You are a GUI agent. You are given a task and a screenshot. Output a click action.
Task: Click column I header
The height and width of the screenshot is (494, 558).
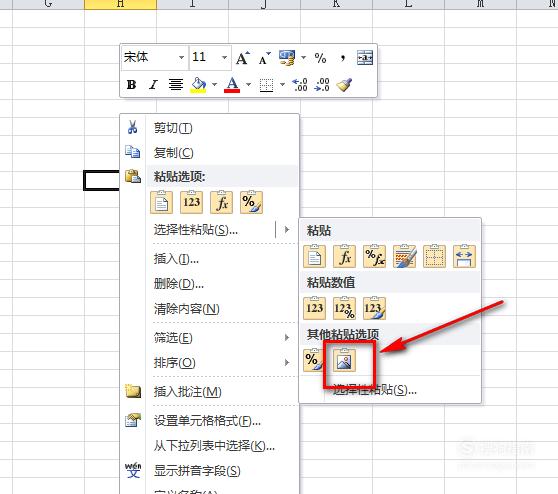click(193, 4)
